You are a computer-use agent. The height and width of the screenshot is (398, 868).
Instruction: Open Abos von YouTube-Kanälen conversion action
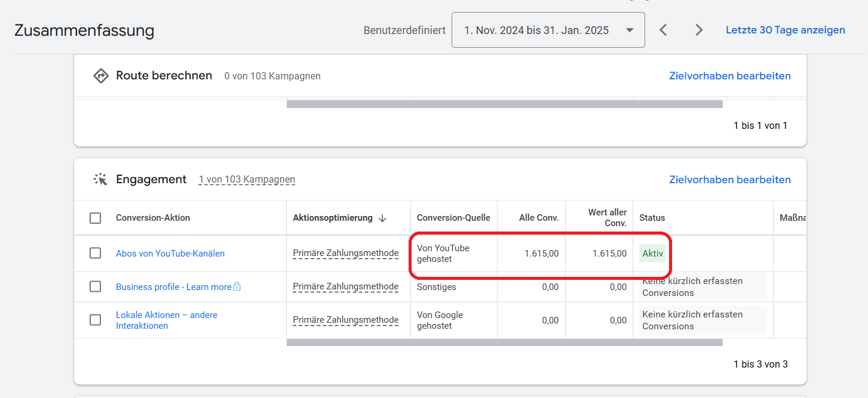click(170, 253)
